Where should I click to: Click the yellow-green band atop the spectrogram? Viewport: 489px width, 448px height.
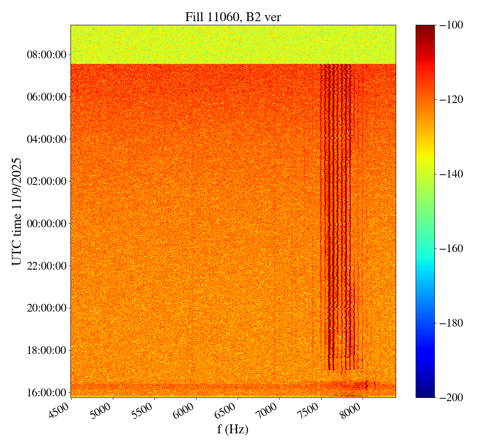pyautogui.click(x=233, y=44)
